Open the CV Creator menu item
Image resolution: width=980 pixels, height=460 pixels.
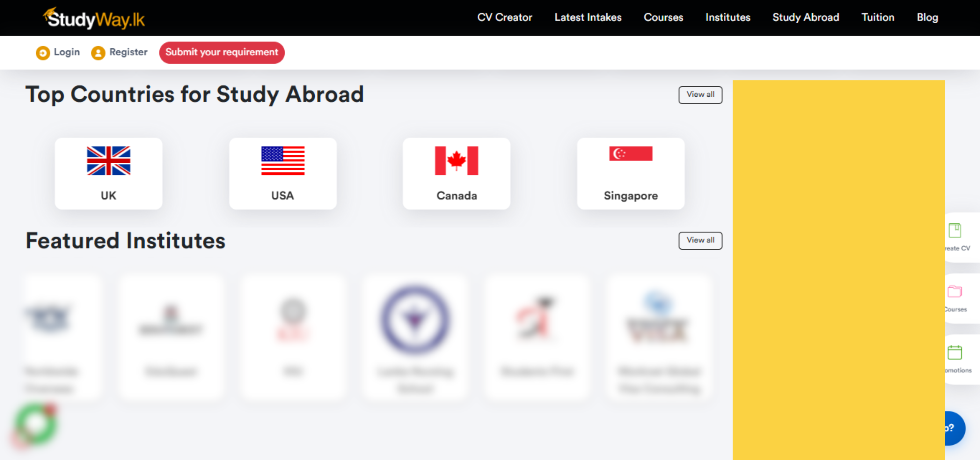point(504,18)
